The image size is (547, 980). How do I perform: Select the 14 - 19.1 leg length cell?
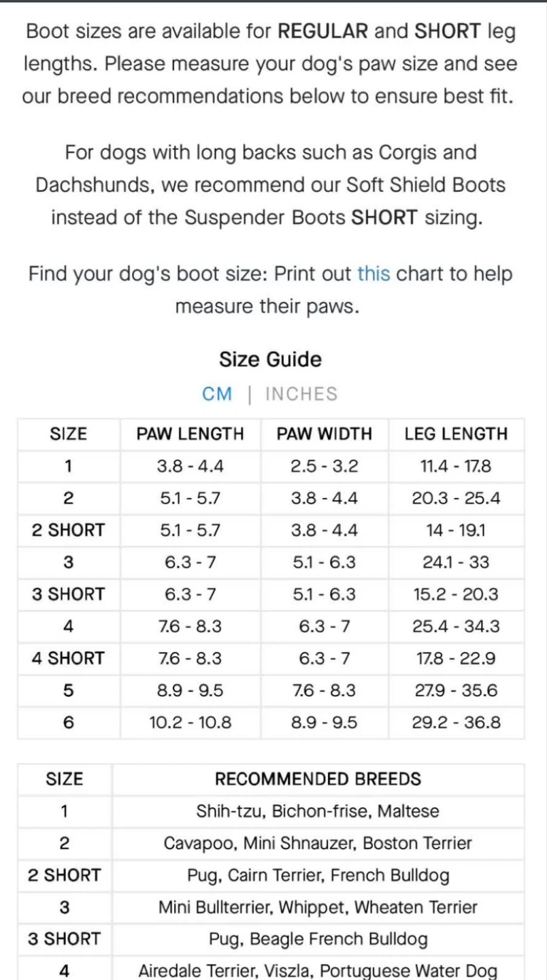pyautogui.click(x=456, y=530)
